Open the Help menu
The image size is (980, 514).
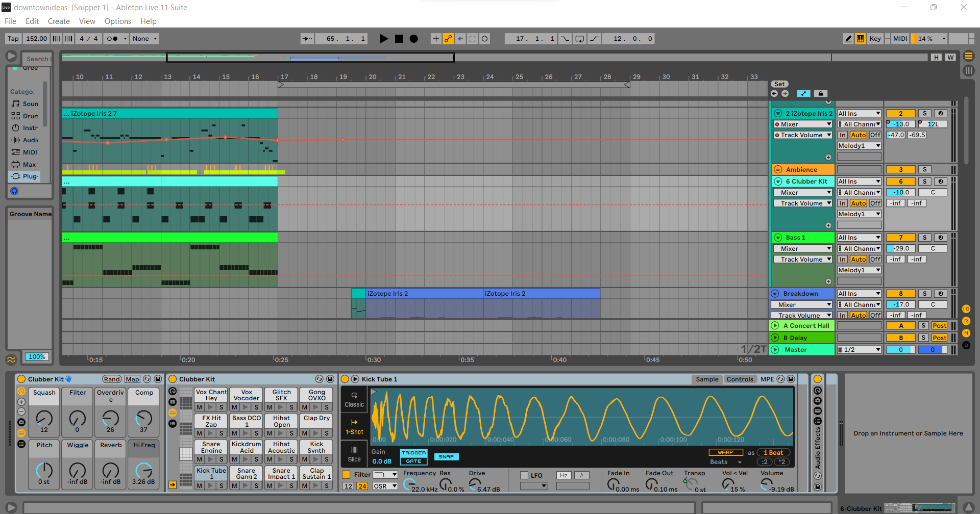[x=149, y=21]
